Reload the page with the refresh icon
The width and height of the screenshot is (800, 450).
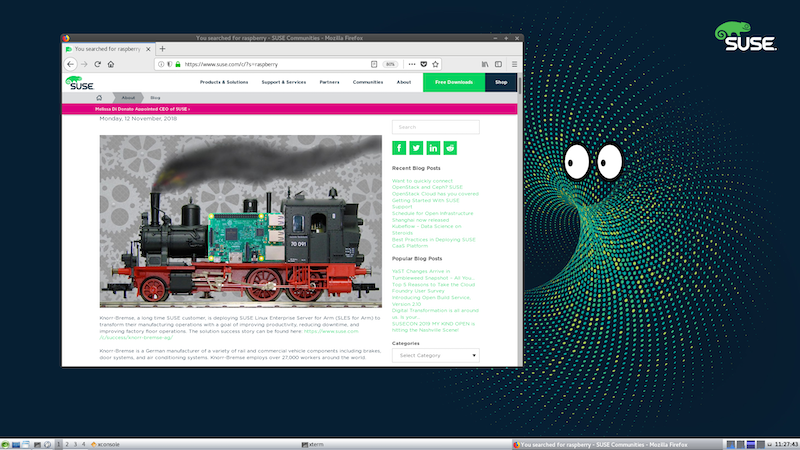97,64
